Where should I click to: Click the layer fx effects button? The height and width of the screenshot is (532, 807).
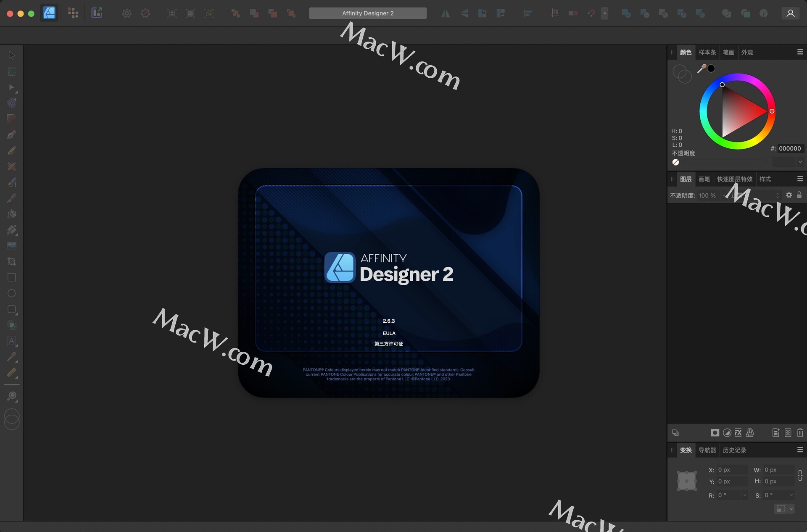(738, 433)
